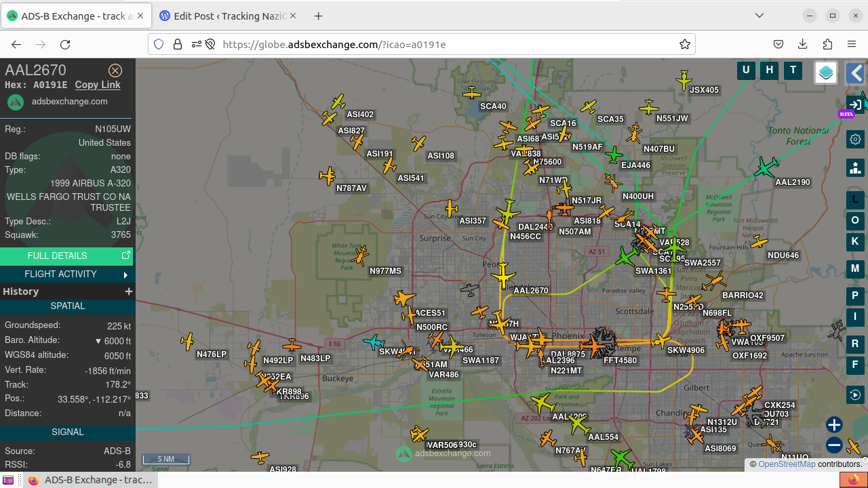Zoom in the map with plus button

pyautogui.click(x=834, y=425)
